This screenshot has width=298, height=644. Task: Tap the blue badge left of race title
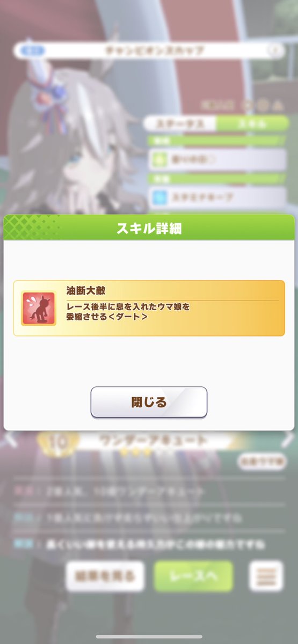(30, 51)
